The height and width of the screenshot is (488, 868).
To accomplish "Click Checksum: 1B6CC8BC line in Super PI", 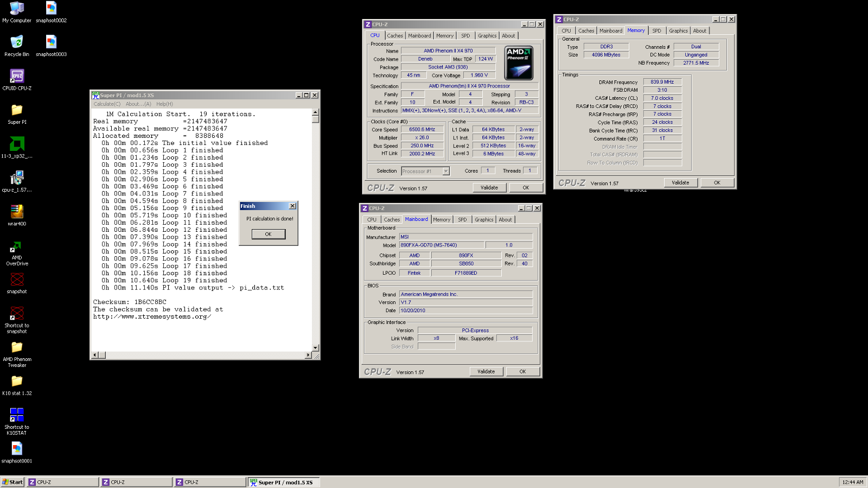I will (x=130, y=302).
